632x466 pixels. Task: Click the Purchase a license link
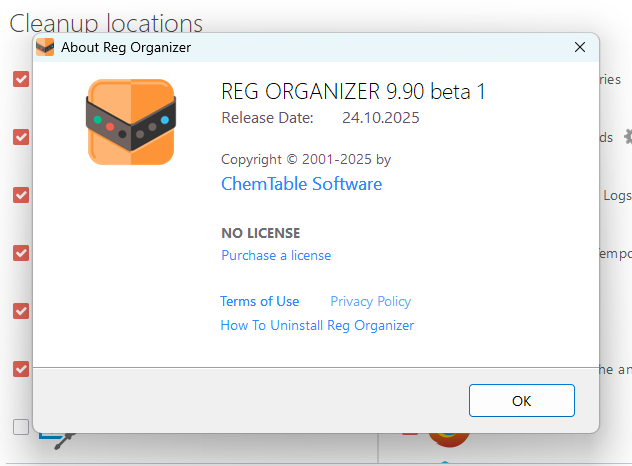pos(276,255)
